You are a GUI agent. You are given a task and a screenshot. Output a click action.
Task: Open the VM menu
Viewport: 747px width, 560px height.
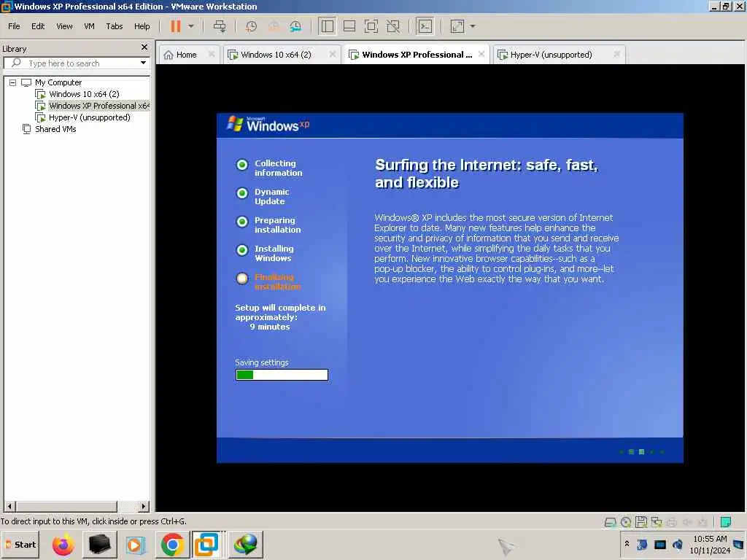(89, 26)
